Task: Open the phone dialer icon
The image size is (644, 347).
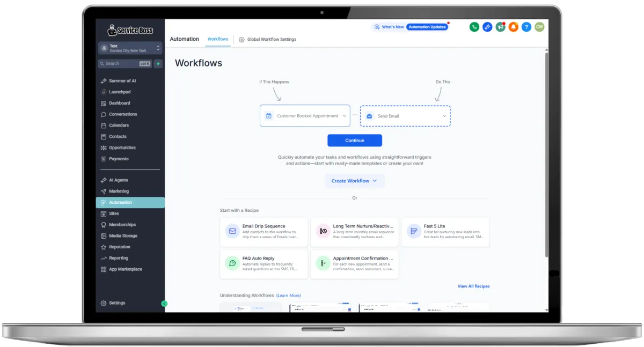Action: (x=474, y=27)
